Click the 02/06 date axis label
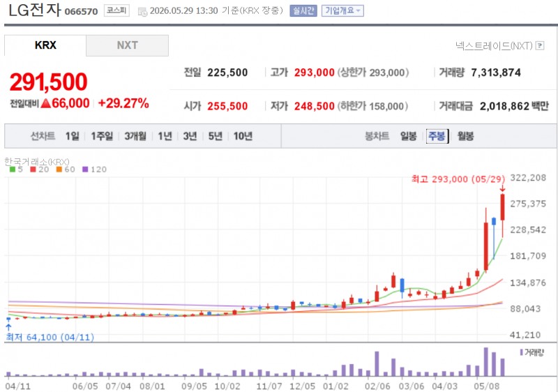Screen dimensions: 558x392 (377, 386)
